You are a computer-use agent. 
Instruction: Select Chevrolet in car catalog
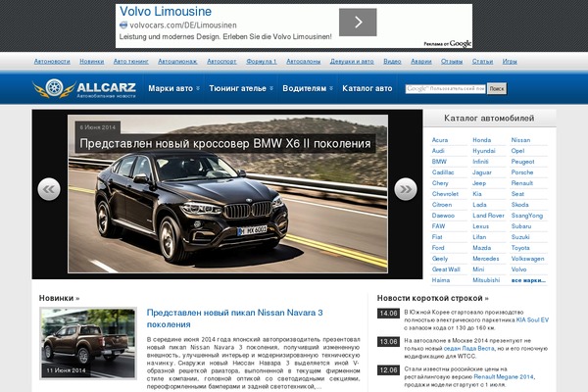pyautogui.click(x=445, y=194)
